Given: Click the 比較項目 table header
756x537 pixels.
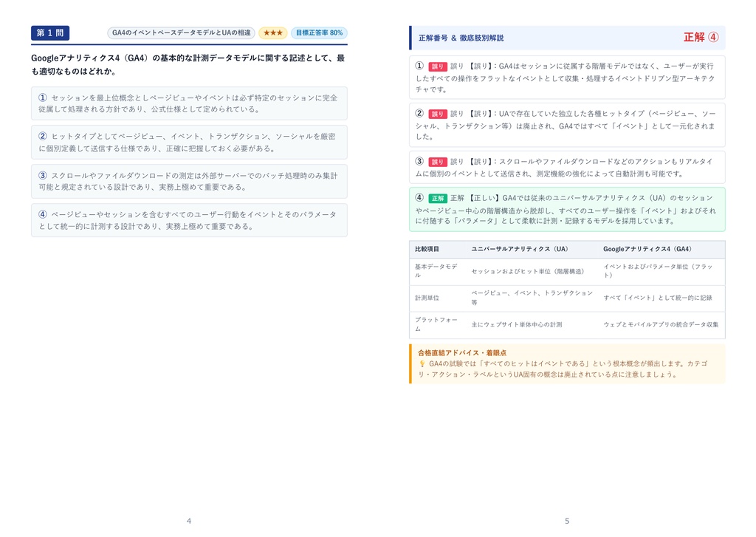Looking at the screenshot, I should [427, 249].
